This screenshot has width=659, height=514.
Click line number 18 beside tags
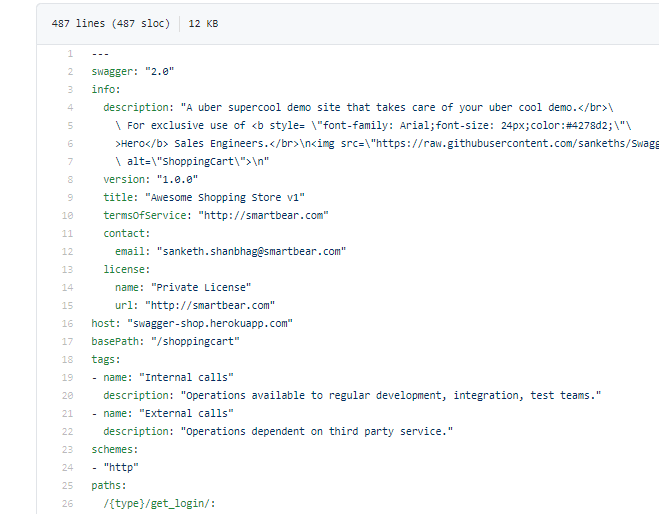tap(67, 360)
